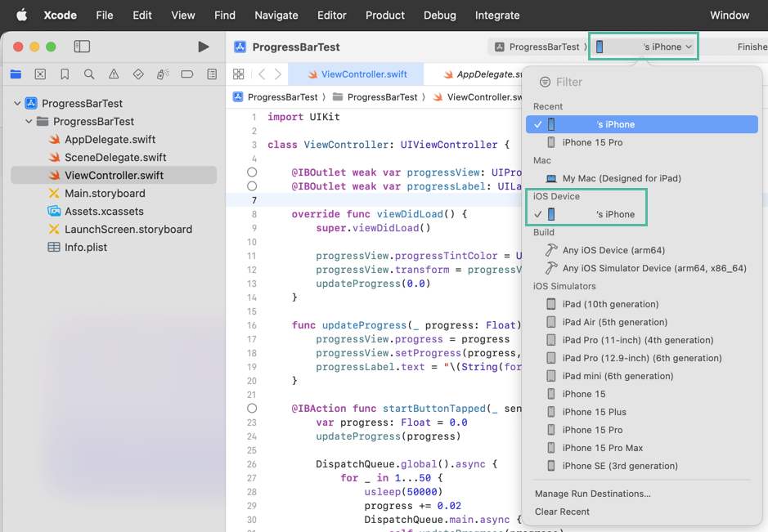Toggle progressView IBOutlet connection circle
This screenshot has height=532, width=768.
pyautogui.click(x=252, y=172)
